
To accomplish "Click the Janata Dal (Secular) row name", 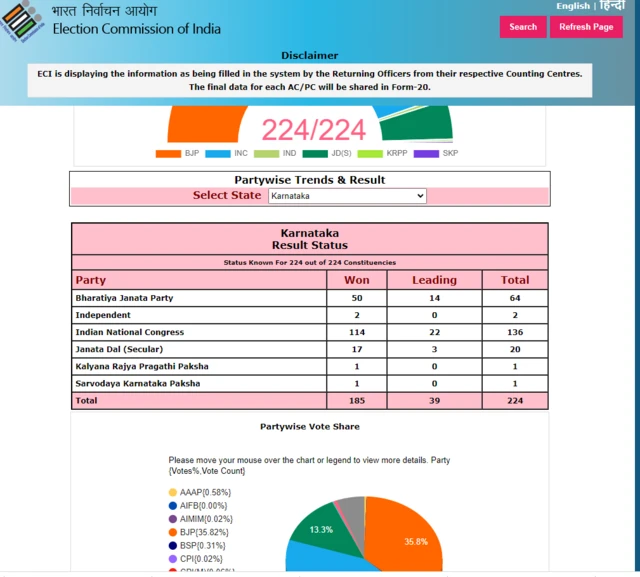I will tap(119, 349).
